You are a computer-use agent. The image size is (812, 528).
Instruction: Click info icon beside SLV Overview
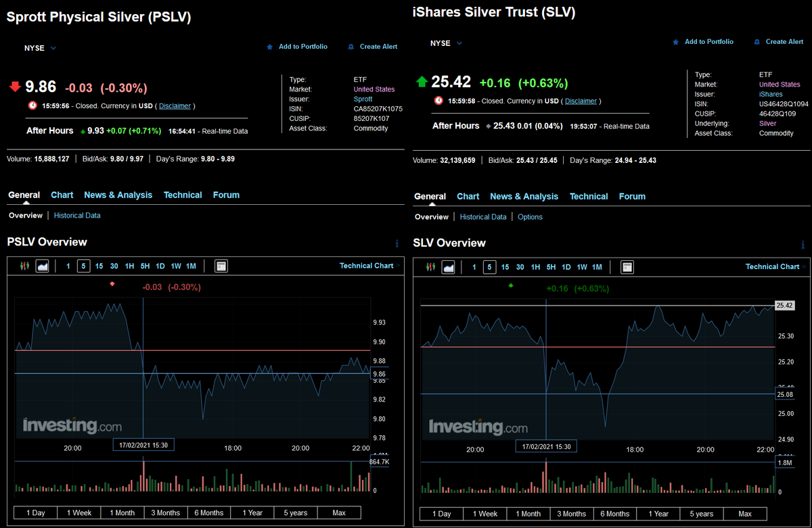pyautogui.click(x=803, y=245)
